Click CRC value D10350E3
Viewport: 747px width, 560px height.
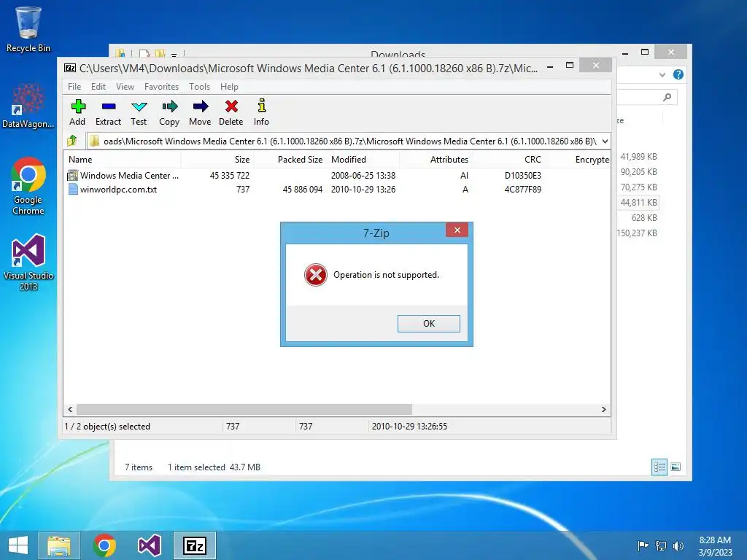pyautogui.click(x=522, y=175)
